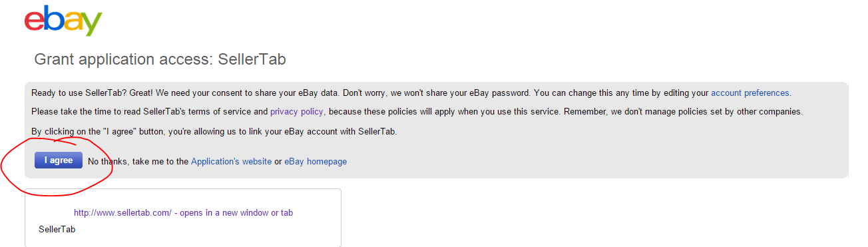Open the privacy policy link

click(297, 111)
